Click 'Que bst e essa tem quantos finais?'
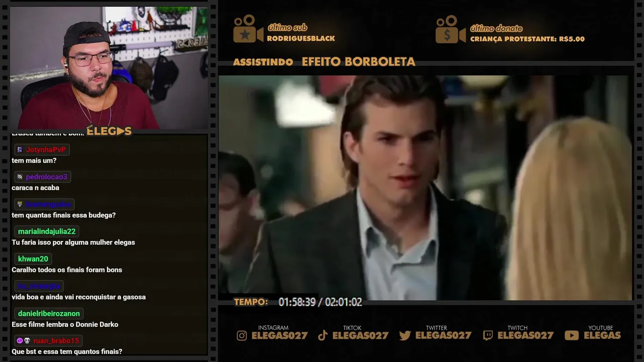The width and height of the screenshot is (644, 362). point(67,352)
